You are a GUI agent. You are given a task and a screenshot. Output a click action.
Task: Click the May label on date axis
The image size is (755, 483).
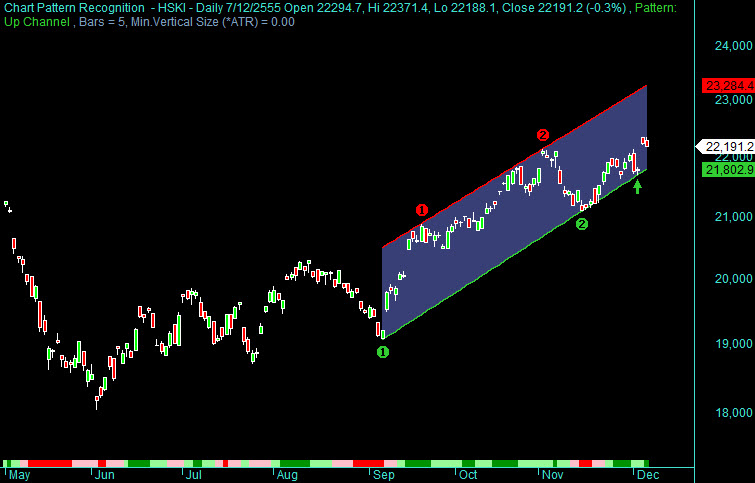(x=20, y=475)
